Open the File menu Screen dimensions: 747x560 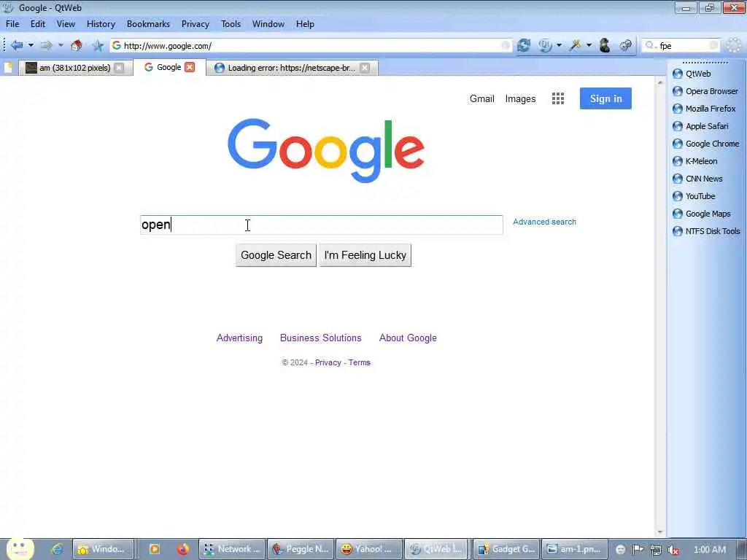[x=12, y=24]
